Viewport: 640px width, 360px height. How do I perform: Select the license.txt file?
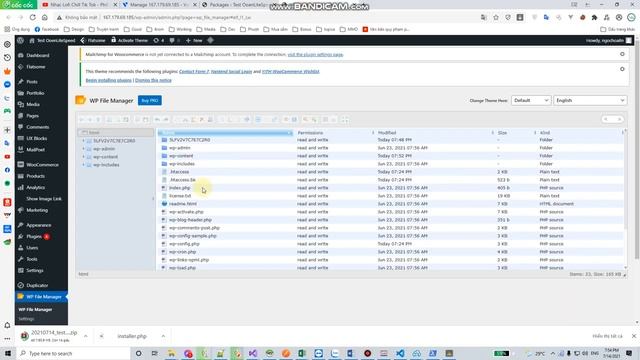[x=180, y=196]
